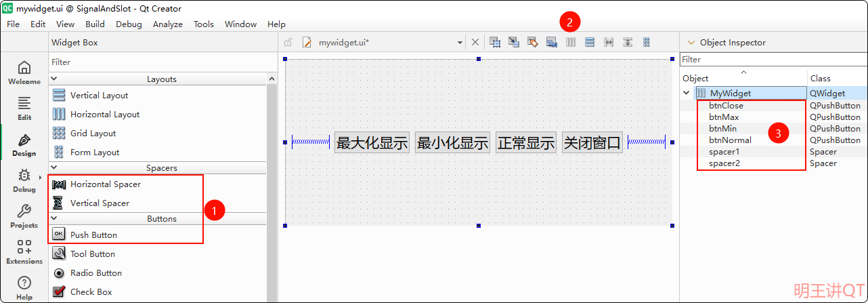868x303 pixels.
Task: Select btnClose in Object Inspector
Action: (726, 106)
